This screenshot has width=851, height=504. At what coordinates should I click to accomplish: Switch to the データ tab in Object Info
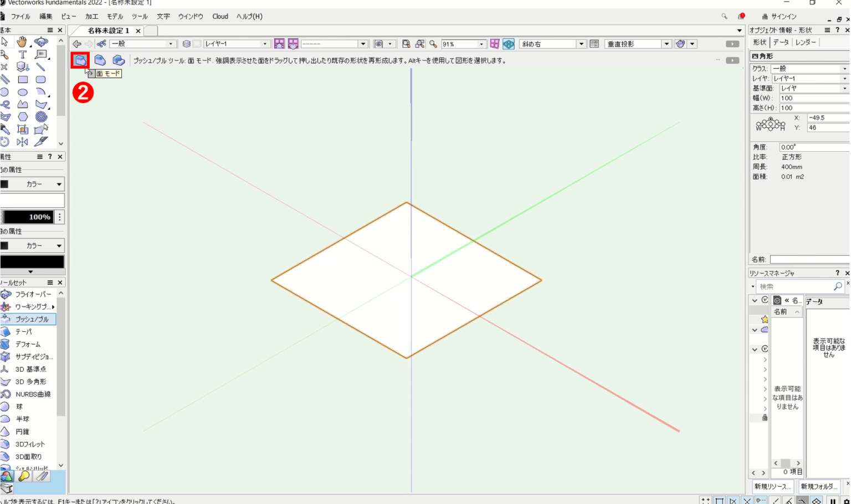click(781, 42)
